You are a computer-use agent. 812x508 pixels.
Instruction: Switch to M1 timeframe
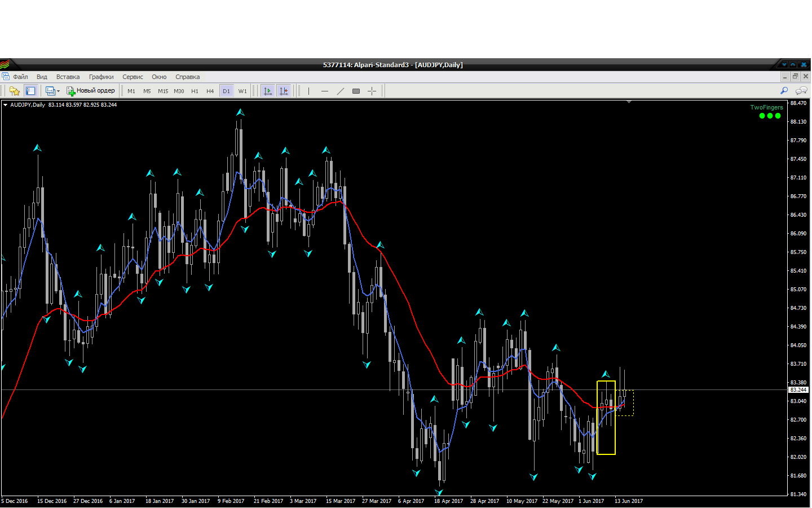tap(131, 91)
